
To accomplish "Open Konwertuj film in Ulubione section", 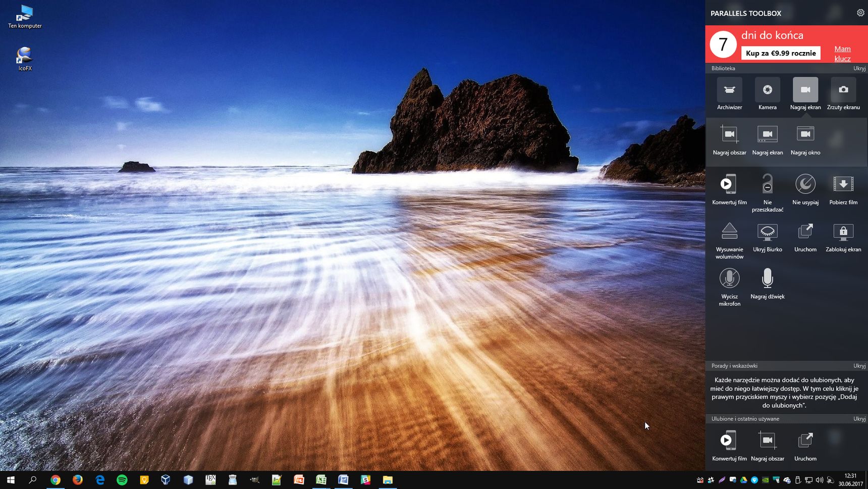I will [x=730, y=446].
